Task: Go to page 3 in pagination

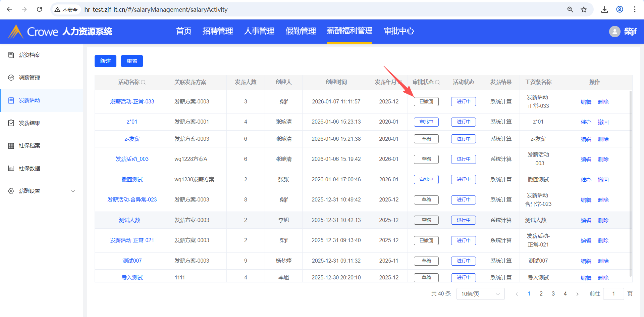Action: click(553, 294)
